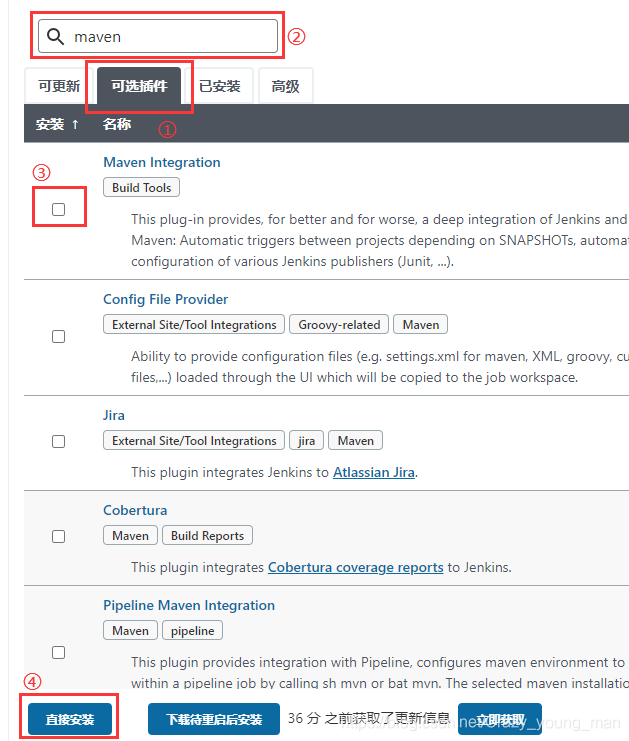Open the Pipeline Maven Integration link
The image size is (629, 741).
189,605
